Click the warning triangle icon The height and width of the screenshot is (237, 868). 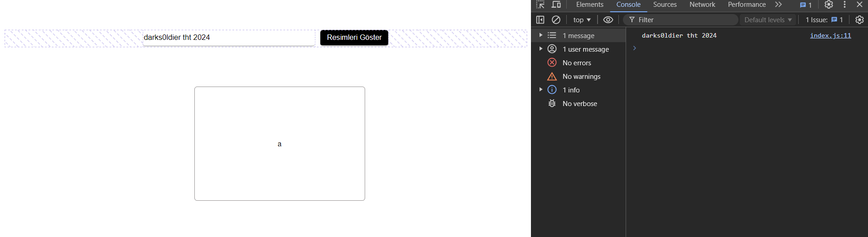552,76
